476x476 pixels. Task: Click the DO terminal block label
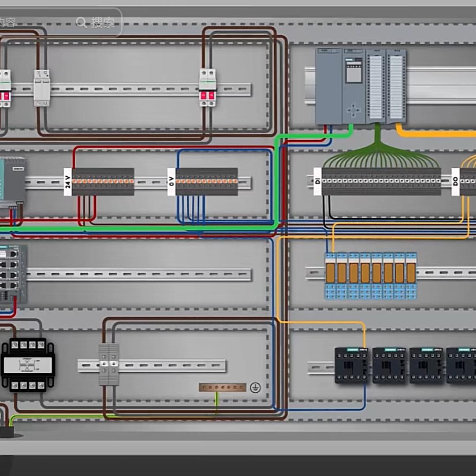(455, 181)
